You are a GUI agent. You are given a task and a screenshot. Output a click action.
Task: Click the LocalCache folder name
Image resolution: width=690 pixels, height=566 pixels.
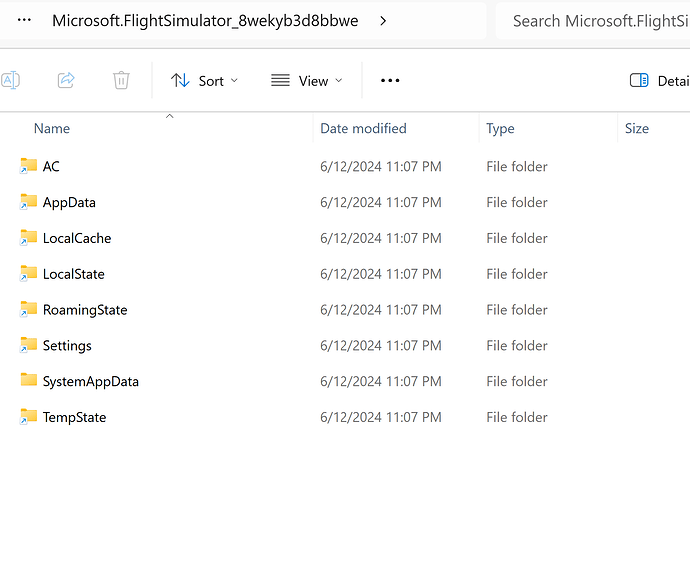pyautogui.click(x=77, y=238)
